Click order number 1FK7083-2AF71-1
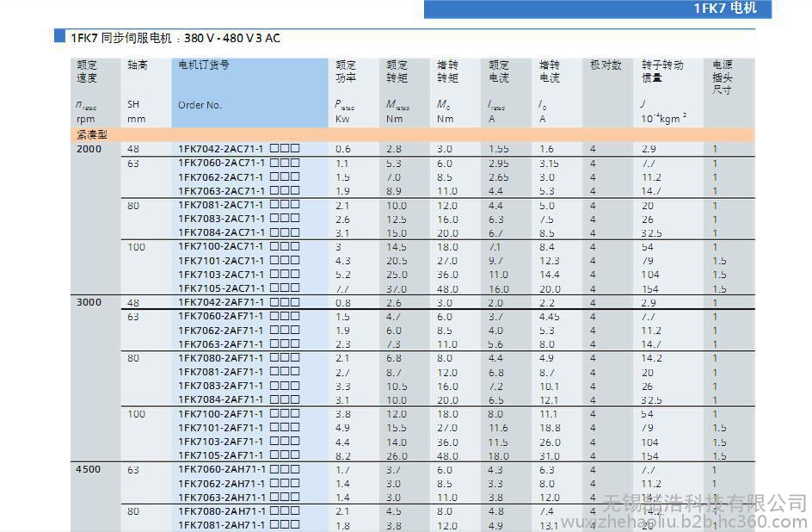 [220, 387]
